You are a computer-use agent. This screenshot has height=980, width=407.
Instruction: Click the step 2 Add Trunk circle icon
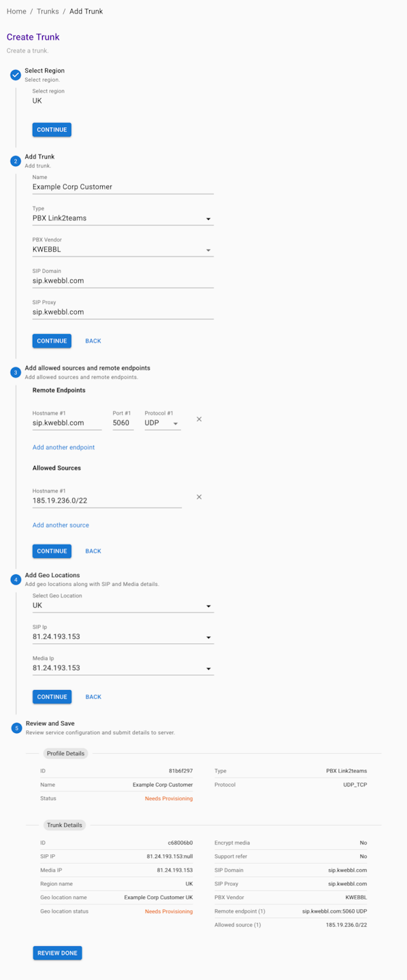[x=16, y=161]
